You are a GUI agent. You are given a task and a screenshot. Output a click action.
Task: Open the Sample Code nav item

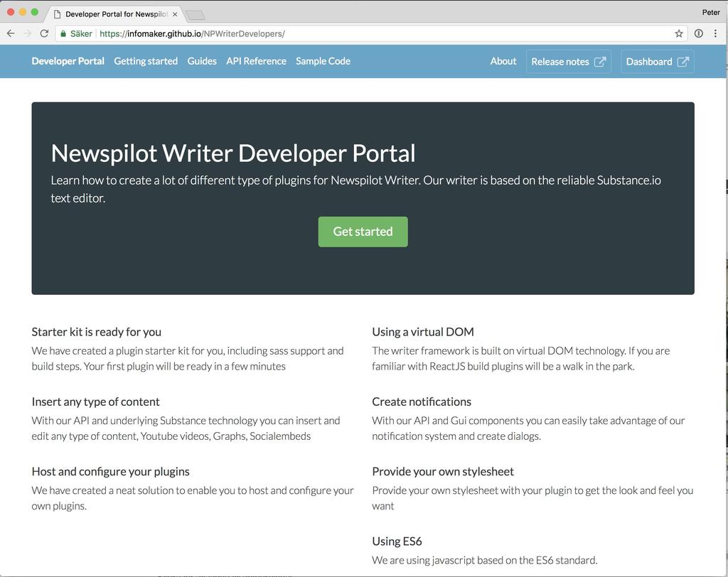pyautogui.click(x=323, y=61)
